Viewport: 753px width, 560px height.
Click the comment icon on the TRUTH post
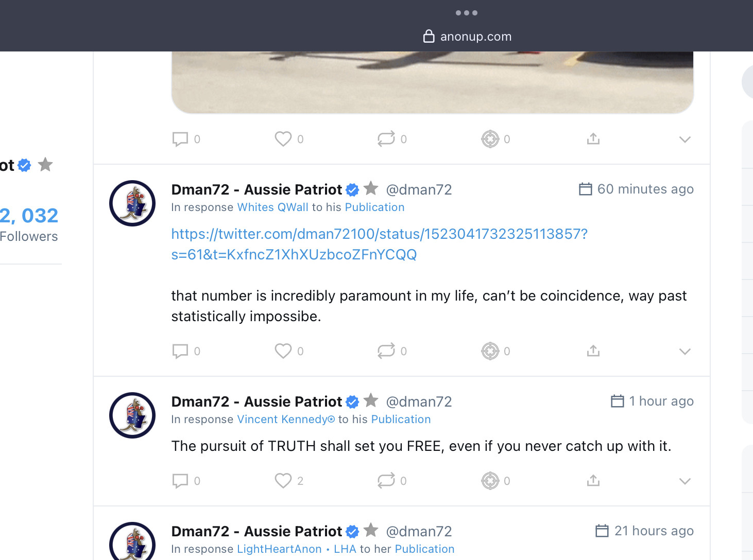click(x=180, y=481)
